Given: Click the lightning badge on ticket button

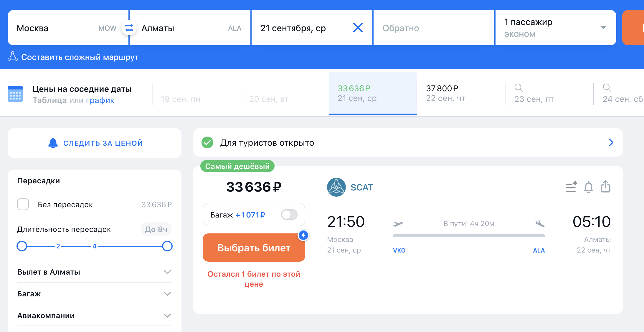Looking at the screenshot, I should click(303, 235).
